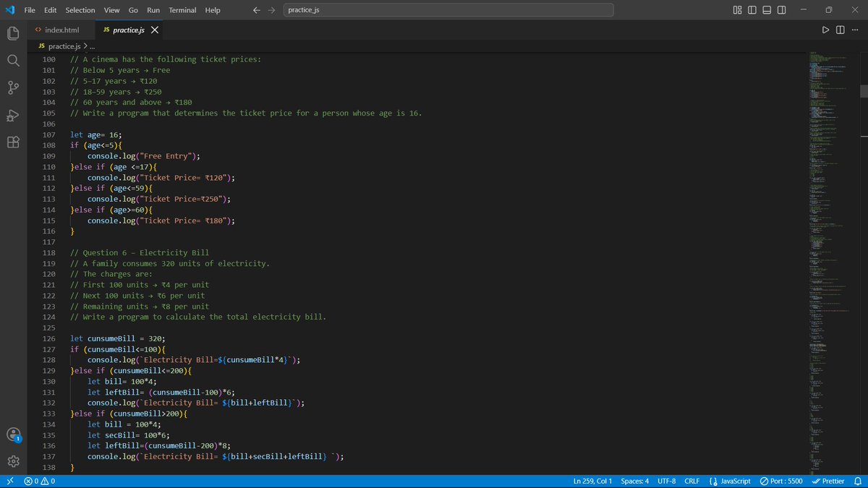Open the Accounts menu icon
868x488 pixels.
[12, 435]
